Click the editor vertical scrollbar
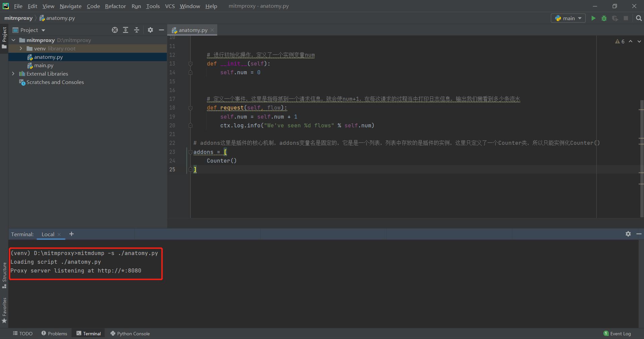Image resolution: width=644 pixels, height=339 pixels. tap(642, 158)
